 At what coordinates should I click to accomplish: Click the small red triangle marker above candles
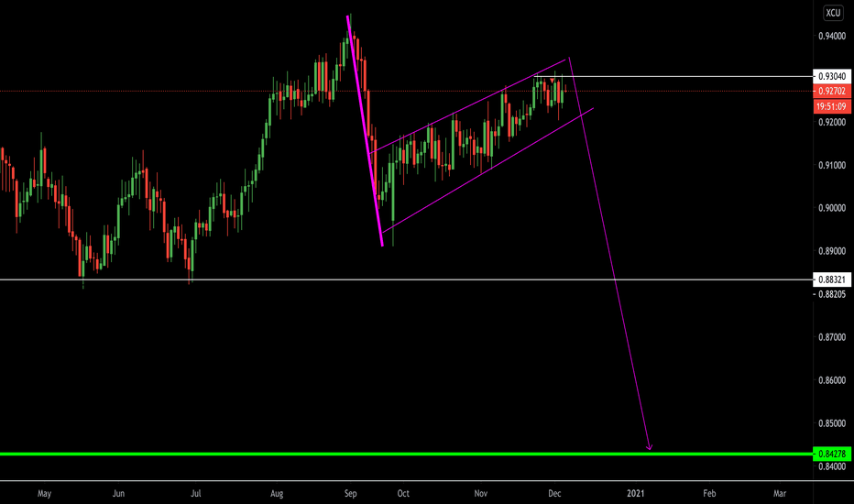coord(552,82)
